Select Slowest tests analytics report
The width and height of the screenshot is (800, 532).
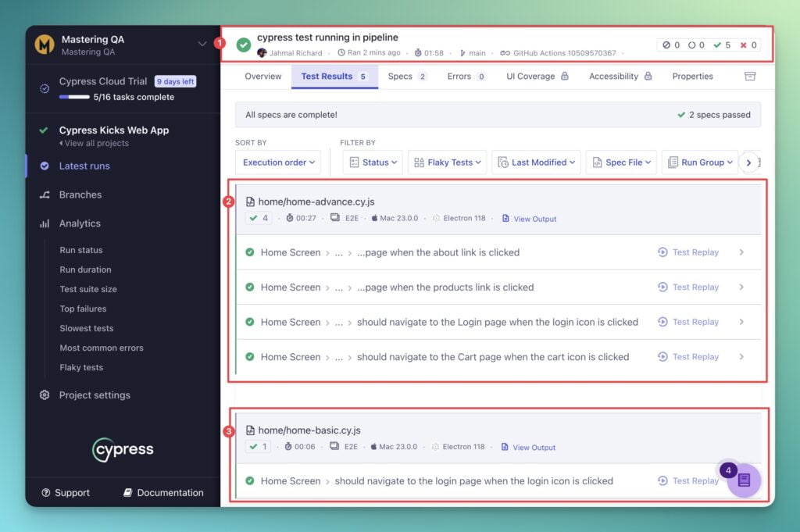[x=87, y=328]
